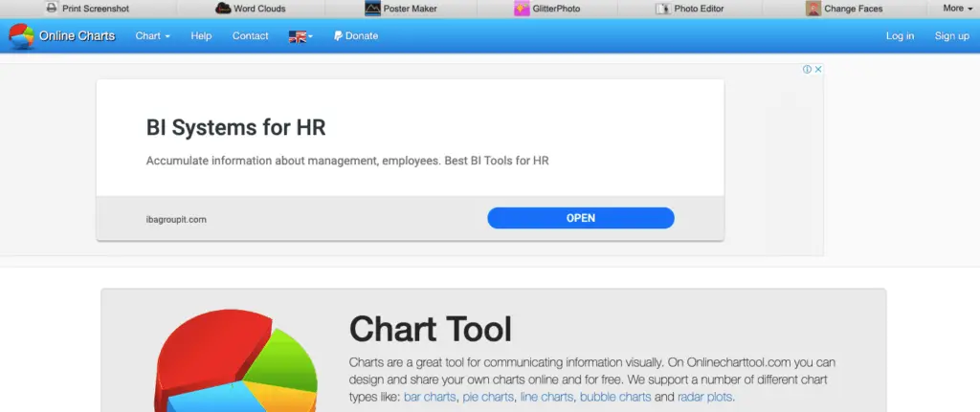Open the language flag dropdown

[x=301, y=36]
